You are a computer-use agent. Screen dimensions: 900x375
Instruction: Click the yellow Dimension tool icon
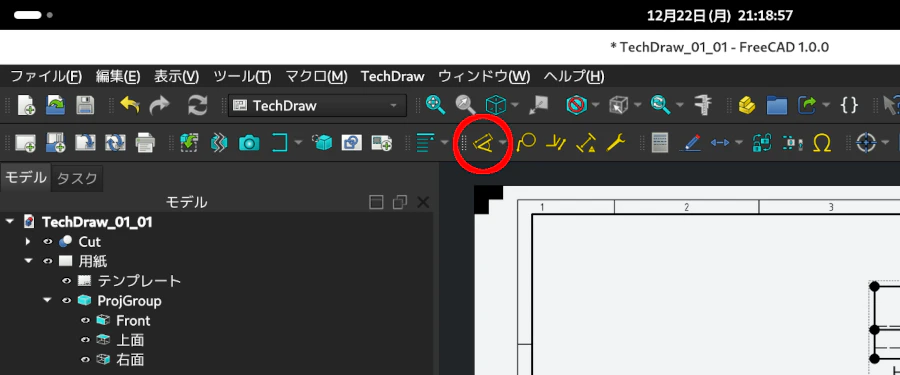point(482,142)
